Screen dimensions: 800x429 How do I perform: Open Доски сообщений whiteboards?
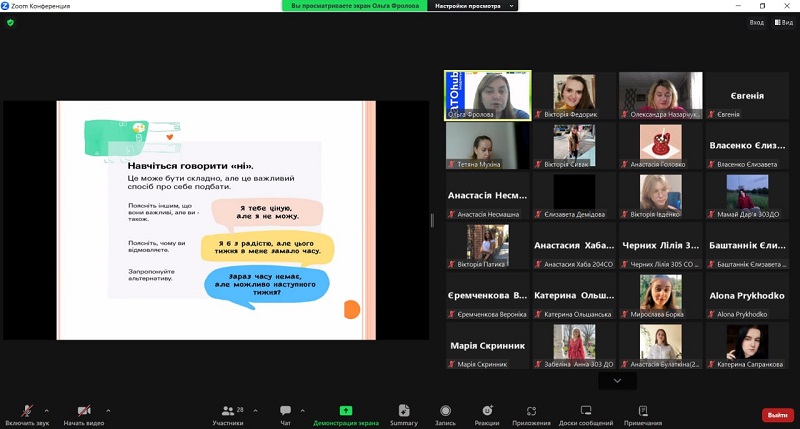586,413
